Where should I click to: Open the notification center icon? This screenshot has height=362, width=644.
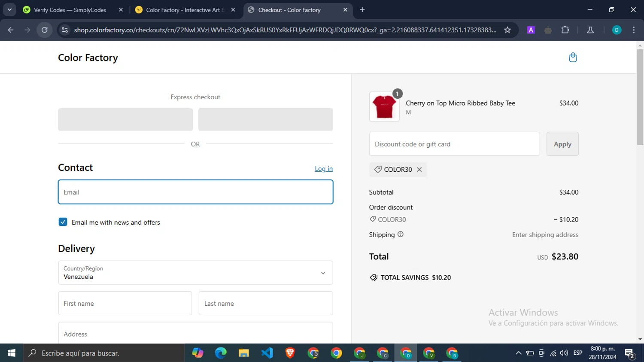coord(630,353)
